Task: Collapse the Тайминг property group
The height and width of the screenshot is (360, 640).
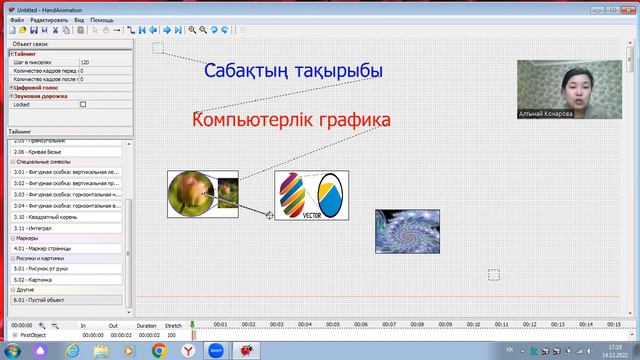Action: point(11,53)
